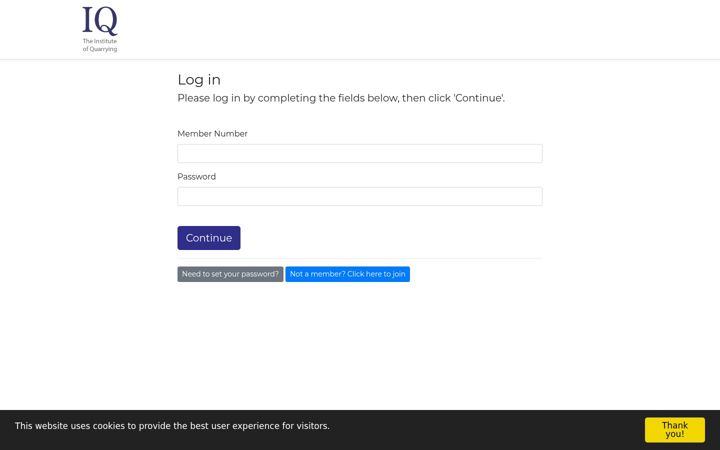
Task: Click the 'Member Number' label
Action: click(x=212, y=134)
